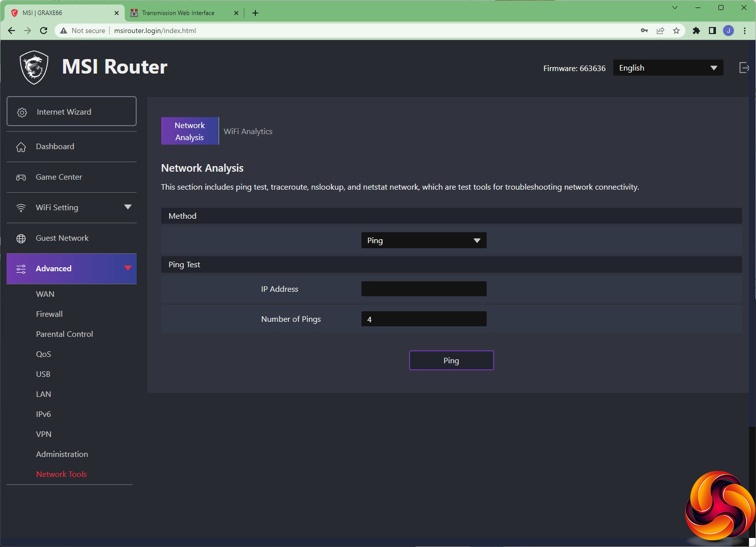Expand the WiFi Setting submenu arrow

[x=128, y=207]
